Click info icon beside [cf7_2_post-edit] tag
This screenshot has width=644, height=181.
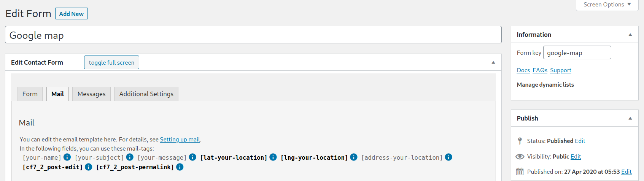pos(88,167)
